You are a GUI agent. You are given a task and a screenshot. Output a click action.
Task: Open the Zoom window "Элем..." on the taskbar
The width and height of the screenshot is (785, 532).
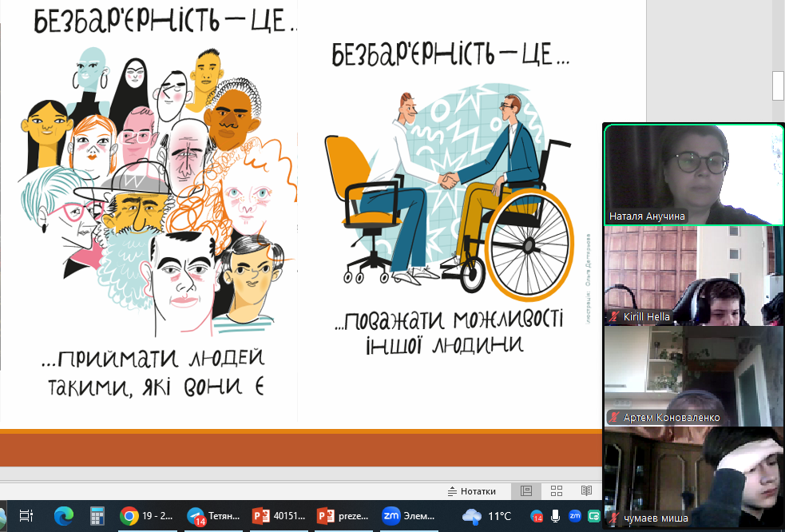[409, 515]
